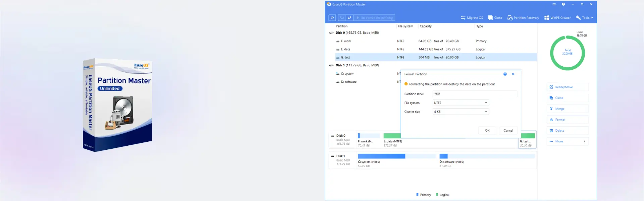The width and height of the screenshot is (644, 201).
Task: Click Cancel in Format Partition dialog
Action: [508, 131]
